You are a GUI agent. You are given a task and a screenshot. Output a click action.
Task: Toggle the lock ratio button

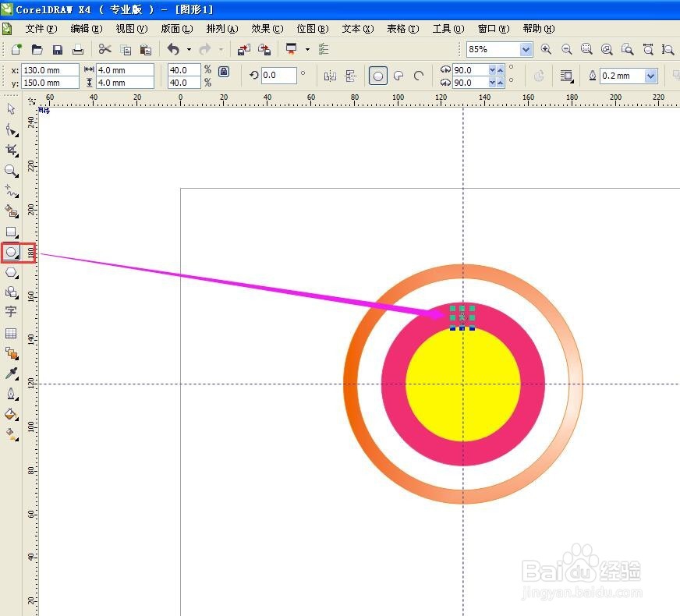pos(224,72)
